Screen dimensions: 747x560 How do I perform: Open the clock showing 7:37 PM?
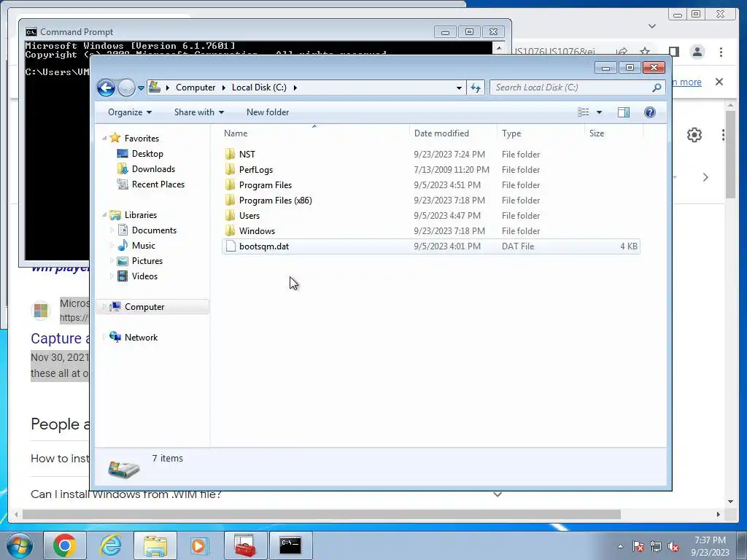(x=710, y=546)
